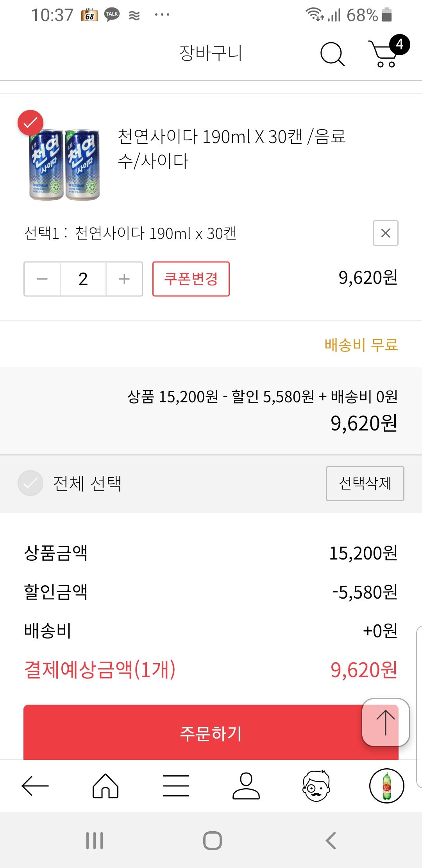Open the my account profile icon
This screenshot has width=422, height=868.
[x=246, y=786]
